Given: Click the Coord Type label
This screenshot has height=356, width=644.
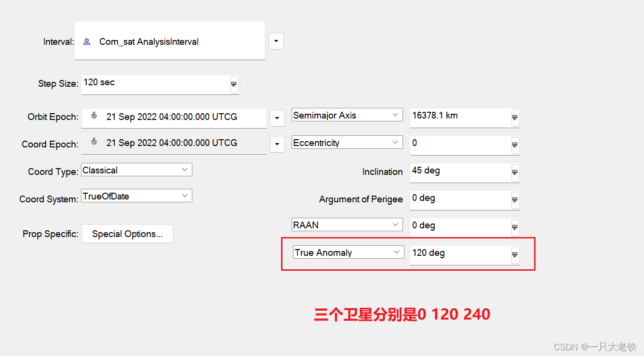Looking at the screenshot, I should (53, 171).
